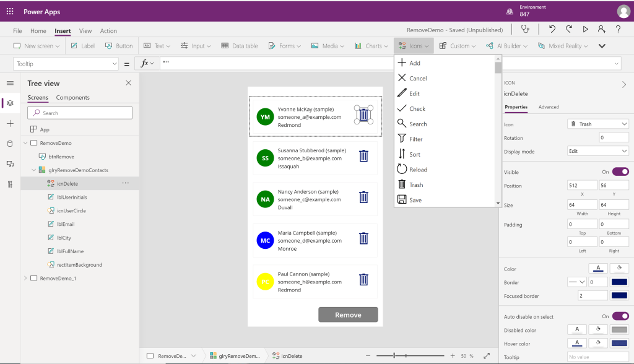Click the Border color swatch
This screenshot has width=634, height=364.
(x=619, y=282)
